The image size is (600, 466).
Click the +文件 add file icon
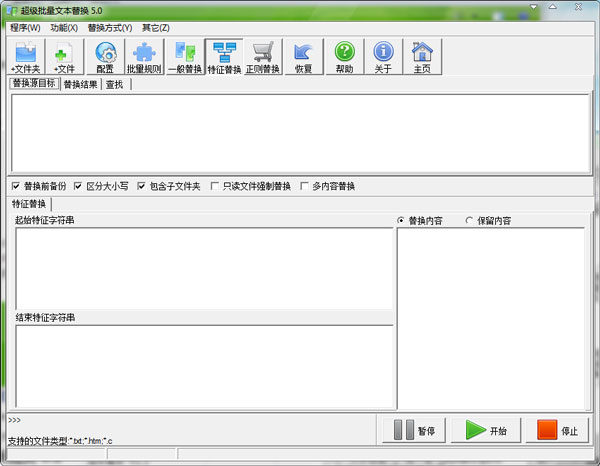(64, 57)
